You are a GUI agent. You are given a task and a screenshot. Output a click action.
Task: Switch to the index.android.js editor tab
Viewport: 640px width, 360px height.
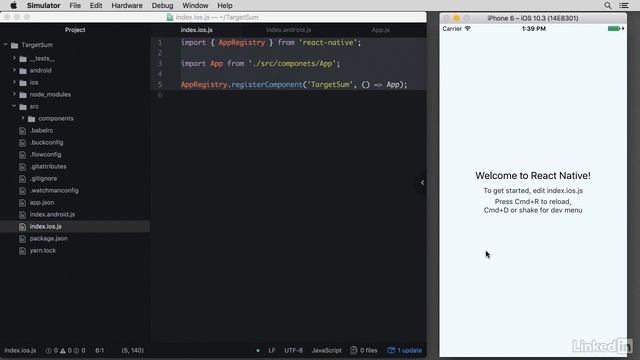tap(289, 30)
